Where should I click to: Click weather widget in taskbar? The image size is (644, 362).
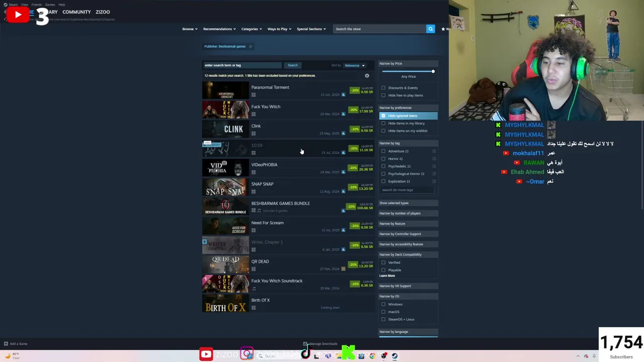pyautogui.click(x=12, y=355)
